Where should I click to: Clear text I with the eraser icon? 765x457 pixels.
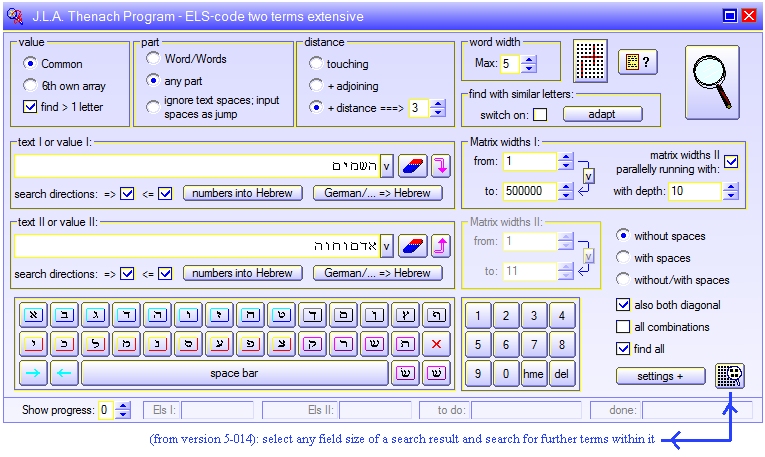pos(412,165)
